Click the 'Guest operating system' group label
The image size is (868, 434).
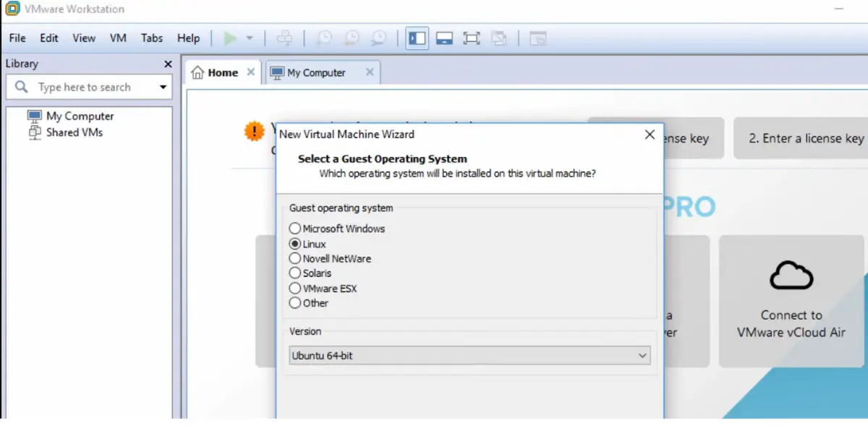click(341, 208)
